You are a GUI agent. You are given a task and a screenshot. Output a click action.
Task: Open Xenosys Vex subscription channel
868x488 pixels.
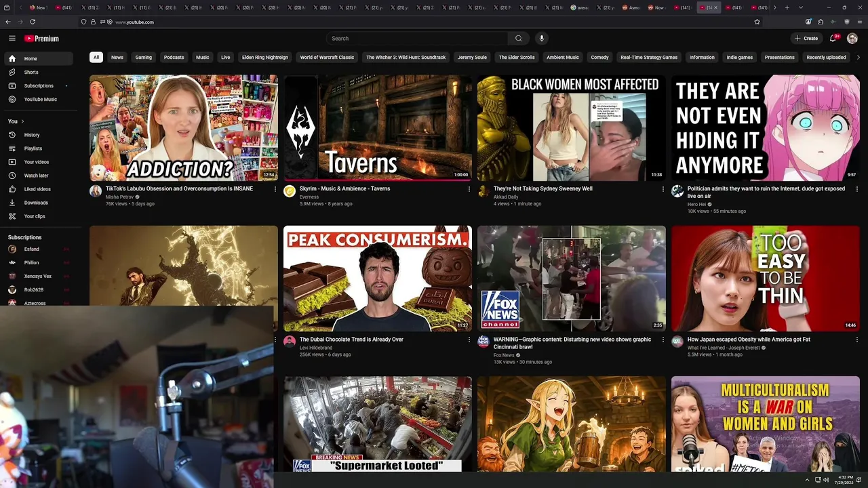(37, 277)
